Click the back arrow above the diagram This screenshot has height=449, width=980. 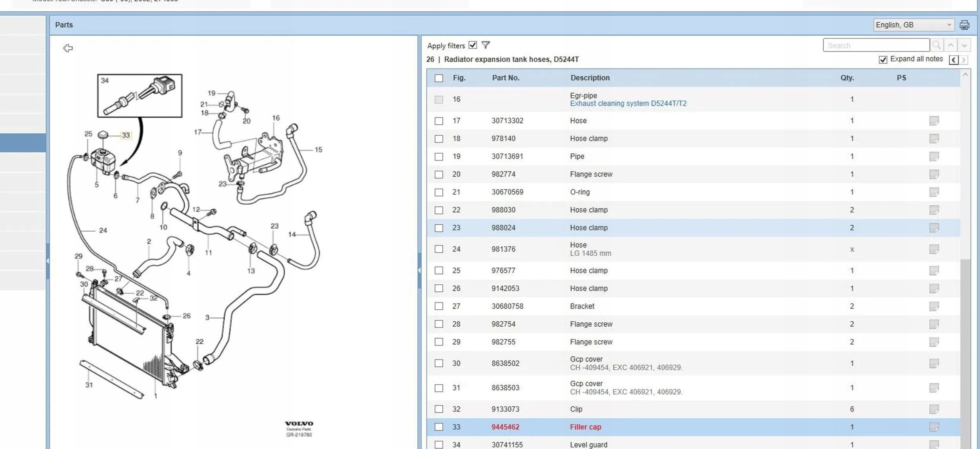coord(68,48)
